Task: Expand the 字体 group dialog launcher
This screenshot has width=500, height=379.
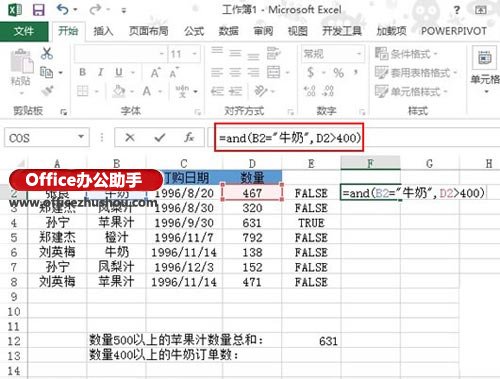Action: [x=198, y=112]
